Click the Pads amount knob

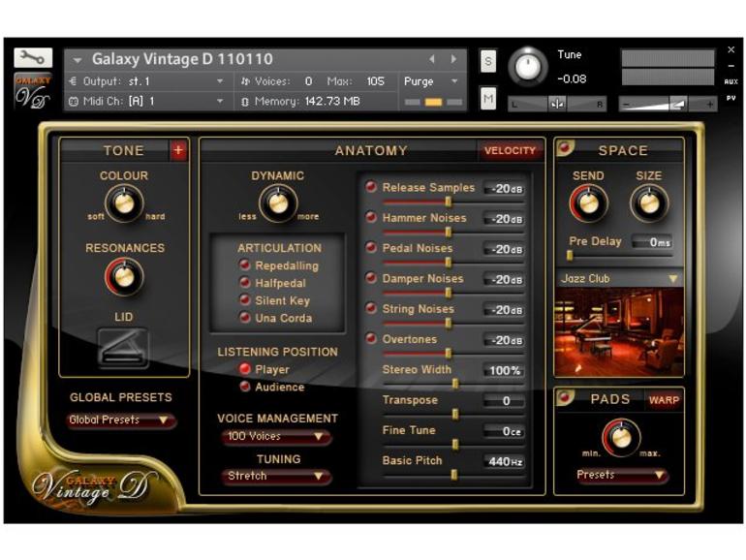621,438
